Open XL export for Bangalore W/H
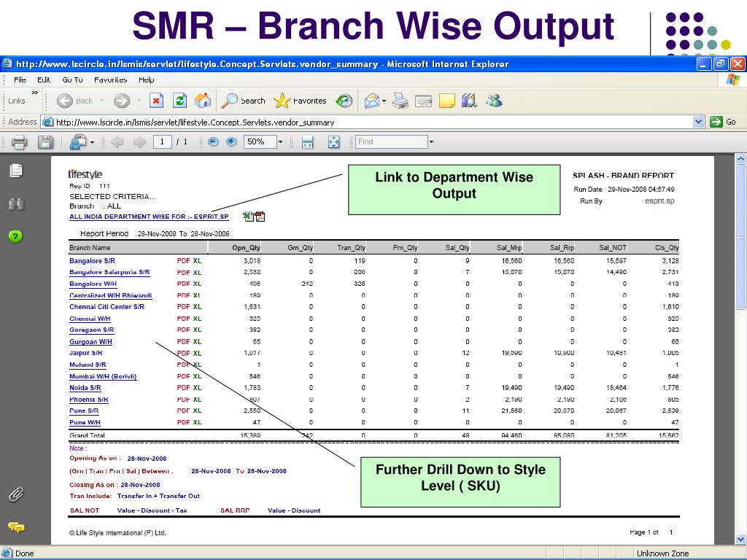 197,284
